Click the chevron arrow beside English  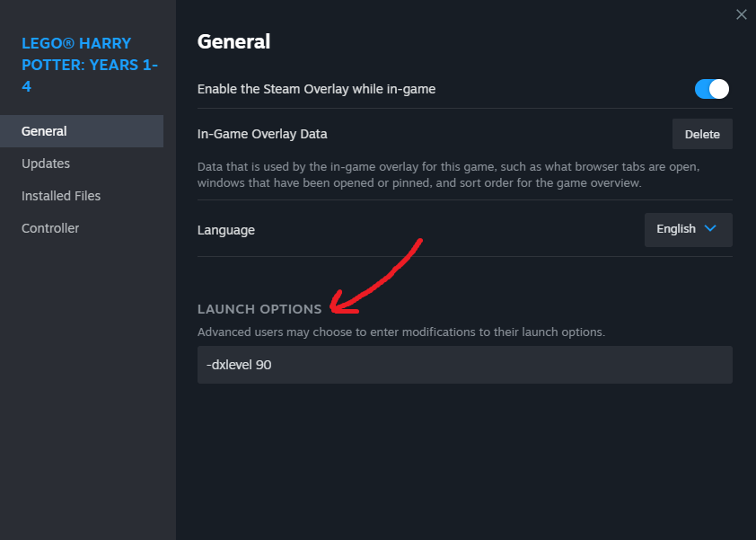(711, 229)
